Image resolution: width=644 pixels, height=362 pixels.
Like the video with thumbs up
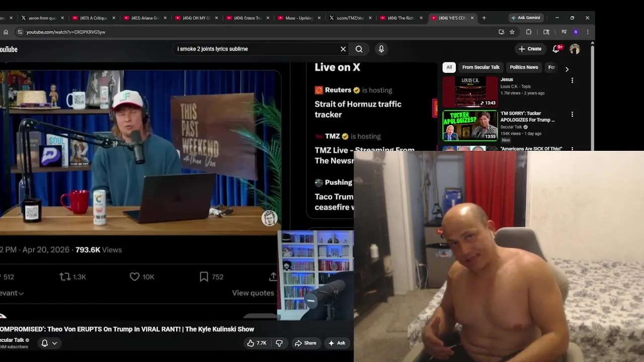257,343
